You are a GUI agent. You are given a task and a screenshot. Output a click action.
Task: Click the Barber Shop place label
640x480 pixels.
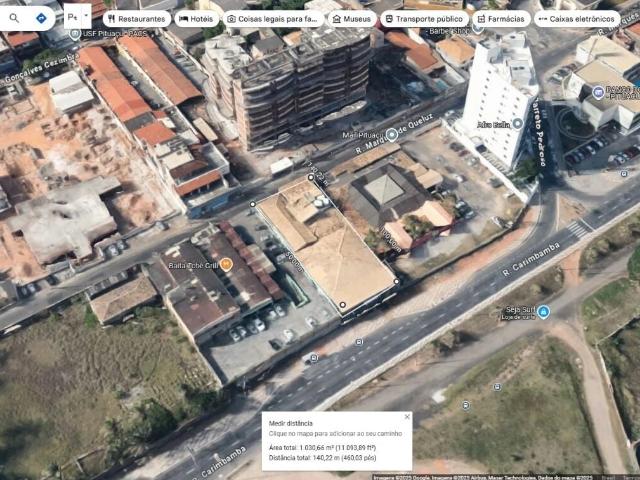tap(450, 31)
